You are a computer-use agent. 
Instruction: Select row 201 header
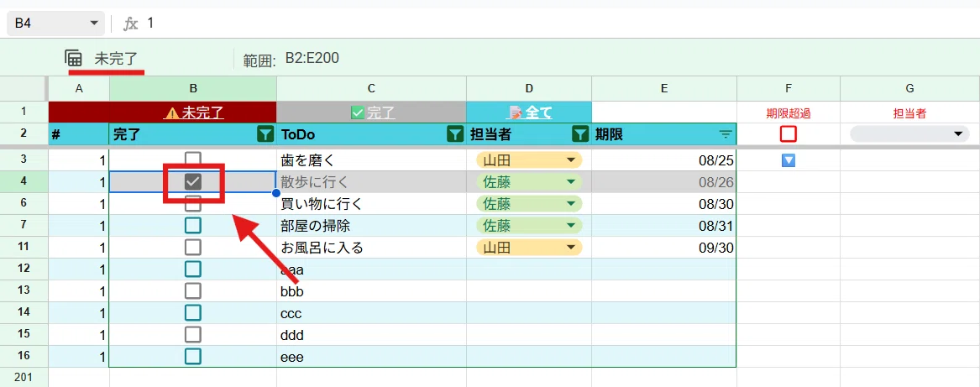[x=24, y=378]
